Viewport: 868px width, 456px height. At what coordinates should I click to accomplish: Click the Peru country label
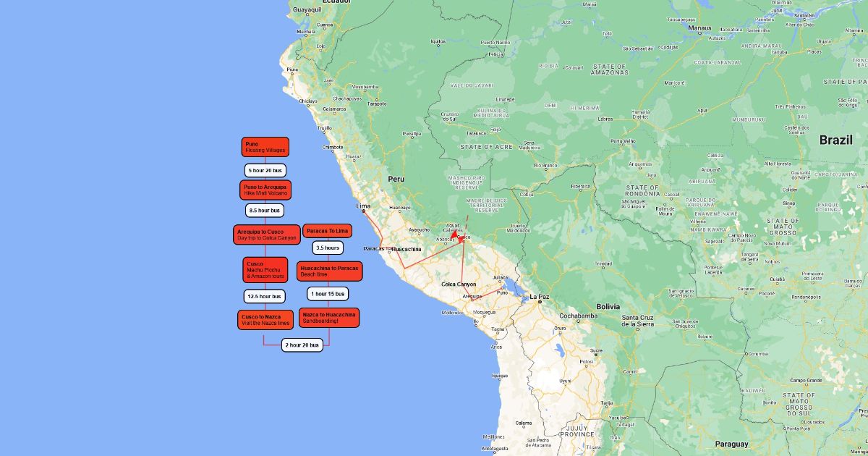pyautogui.click(x=396, y=179)
